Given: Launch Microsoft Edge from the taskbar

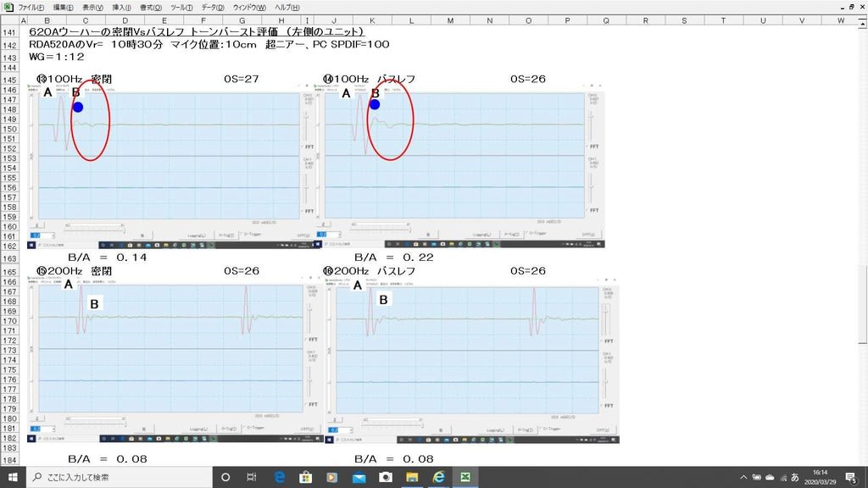Looking at the screenshot, I should click(x=279, y=477).
